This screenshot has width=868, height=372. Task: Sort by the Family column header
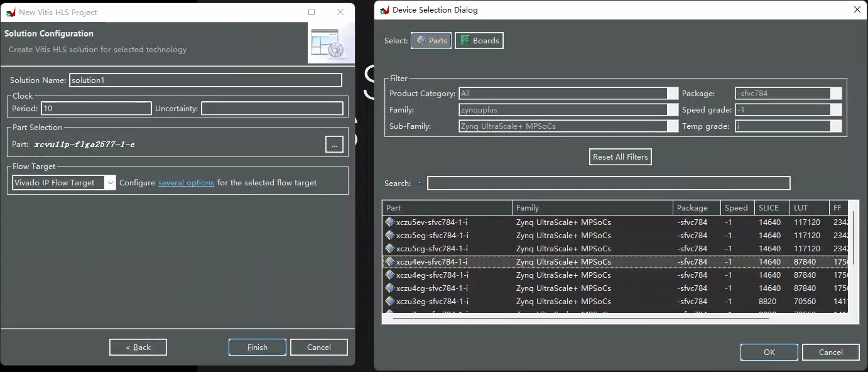pos(592,208)
